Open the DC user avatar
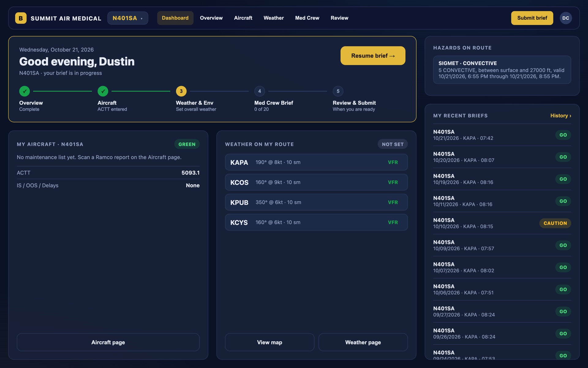The image size is (588, 368). 565,18
